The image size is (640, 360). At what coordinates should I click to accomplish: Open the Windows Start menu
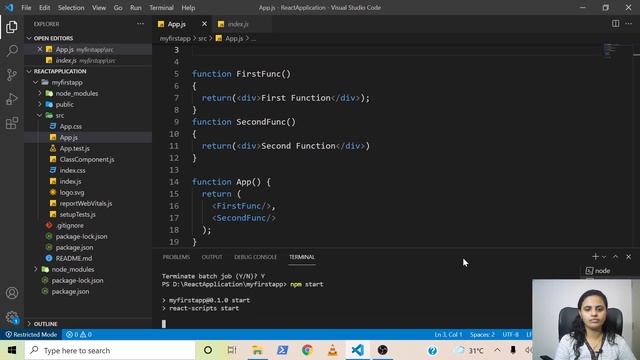pos(12,350)
